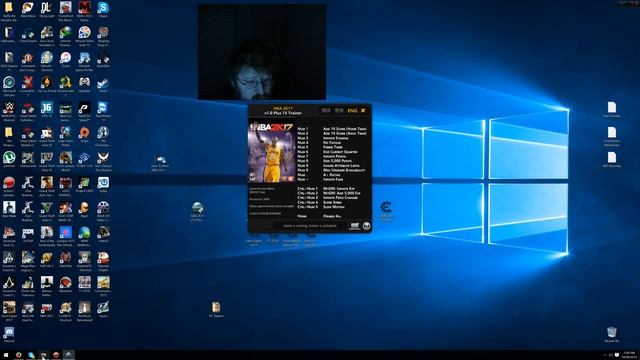
Task: Launch iTunes from the desktop
Action: point(65,58)
